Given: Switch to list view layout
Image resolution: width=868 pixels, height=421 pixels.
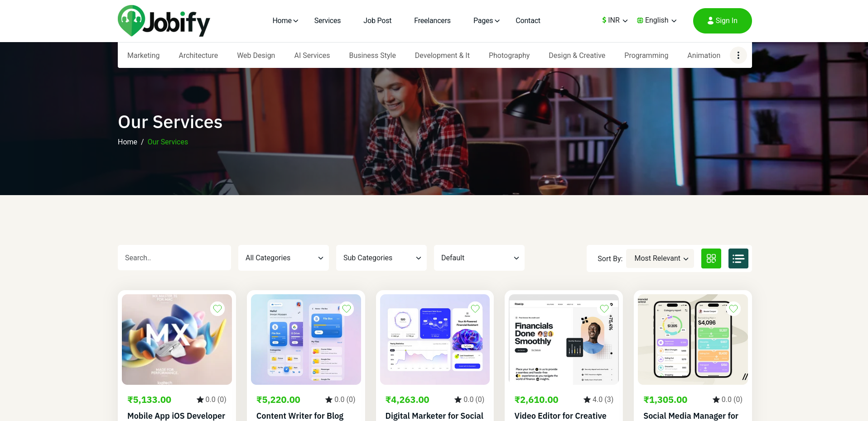Looking at the screenshot, I should (x=738, y=258).
